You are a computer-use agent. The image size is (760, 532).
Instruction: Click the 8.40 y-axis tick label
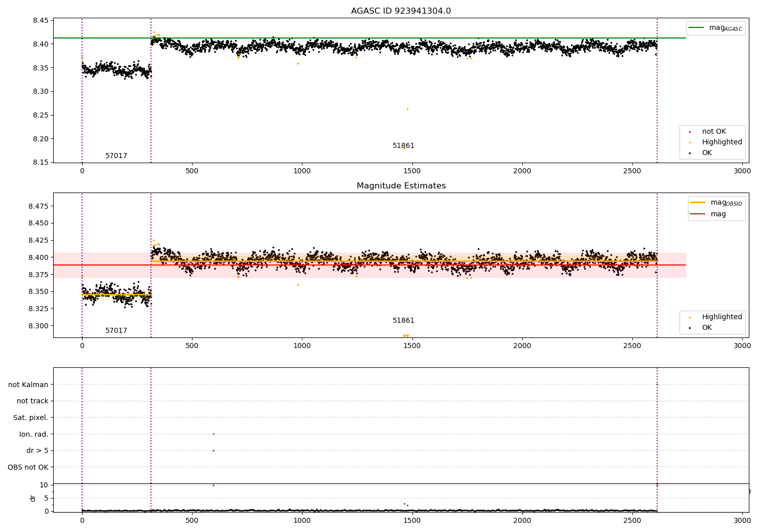click(41, 45)
